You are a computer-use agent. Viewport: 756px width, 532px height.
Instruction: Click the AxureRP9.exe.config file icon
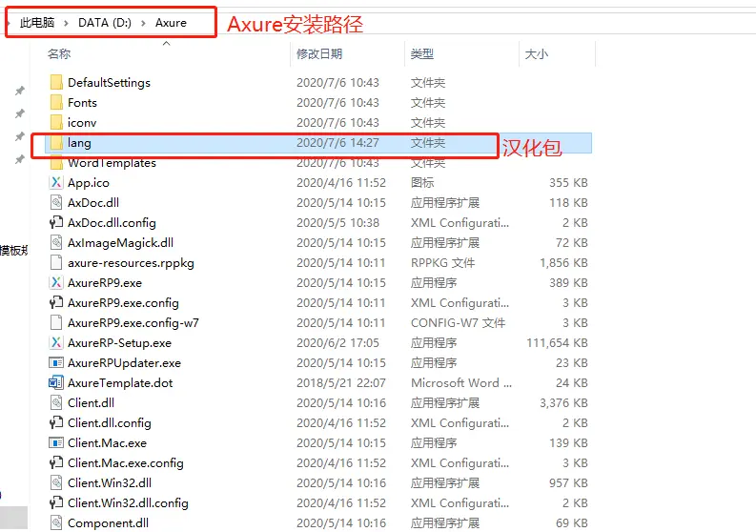pos(56,303)
